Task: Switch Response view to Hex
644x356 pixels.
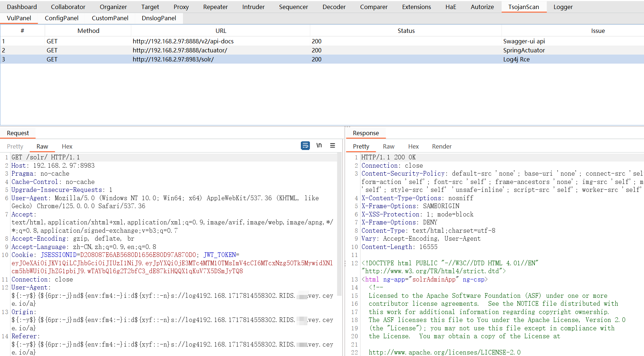Action: point(413,146)
